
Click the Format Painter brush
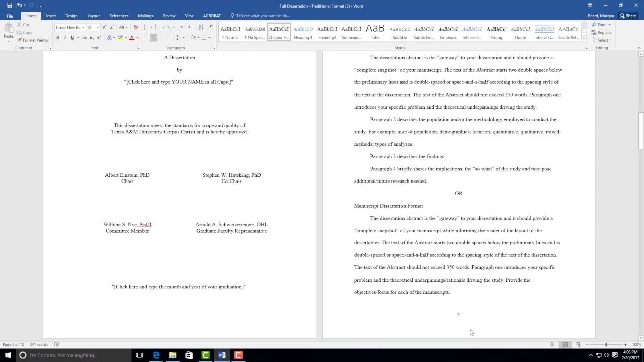coord(33,40)
